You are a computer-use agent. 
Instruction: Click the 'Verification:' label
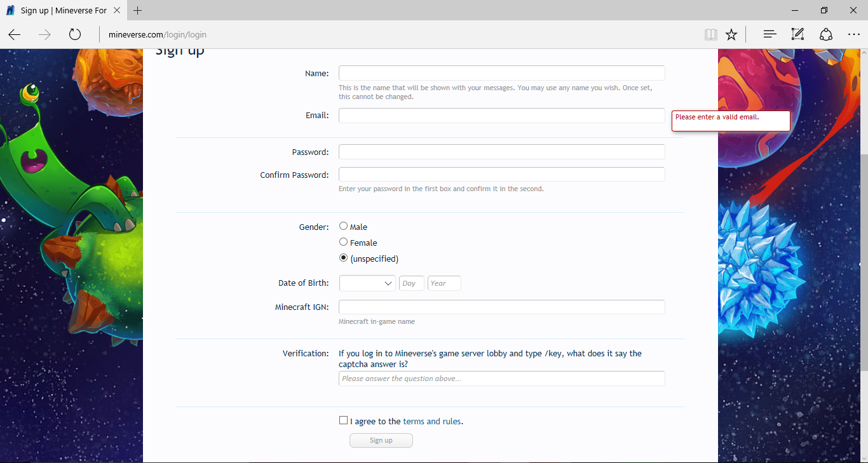click(x=306, y=353)
